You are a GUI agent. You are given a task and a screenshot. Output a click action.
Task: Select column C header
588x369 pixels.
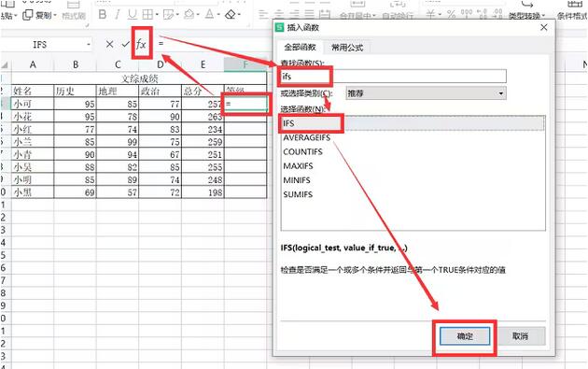118,64
